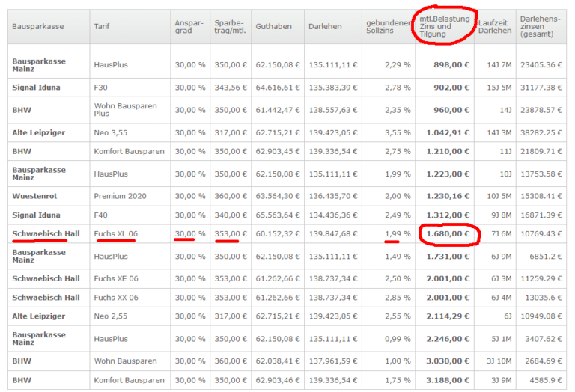Screen dimensions: 575x392
Task: Select the Wohn Bausparen Plus tariff cell
Action: coord(126,110)
